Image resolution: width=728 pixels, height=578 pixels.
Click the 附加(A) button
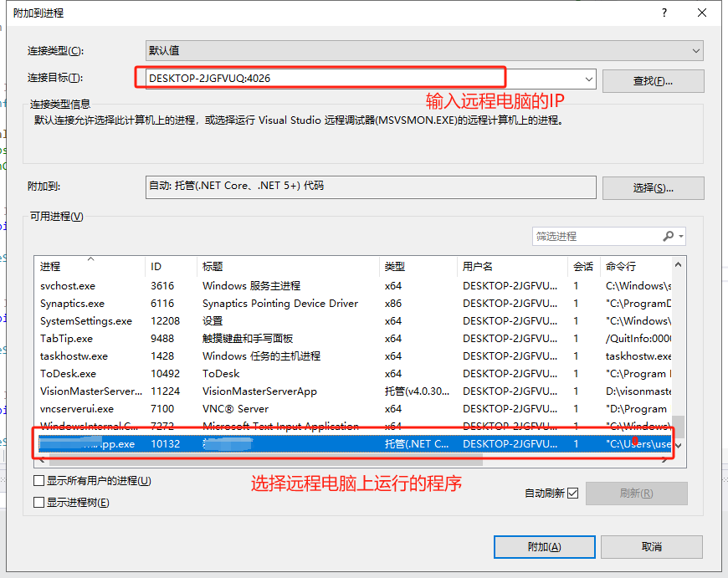[544, 547]
